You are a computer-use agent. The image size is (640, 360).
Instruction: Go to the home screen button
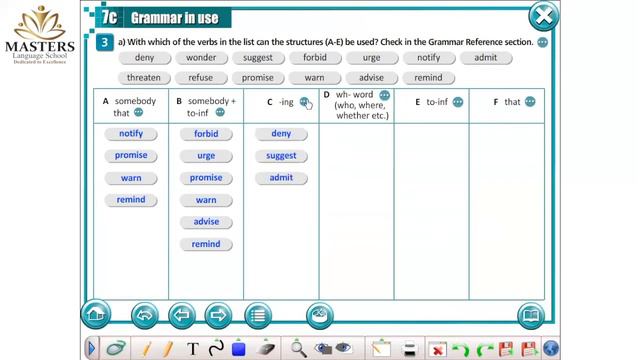[96, 314]
